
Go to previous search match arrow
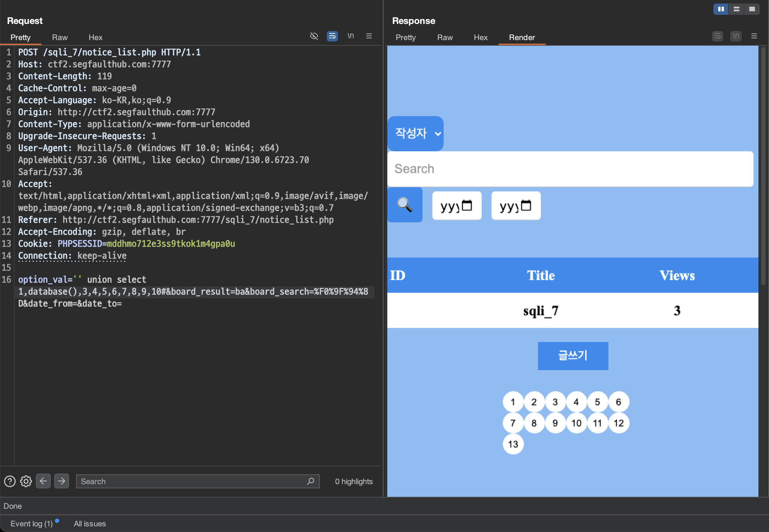point(43,481)
